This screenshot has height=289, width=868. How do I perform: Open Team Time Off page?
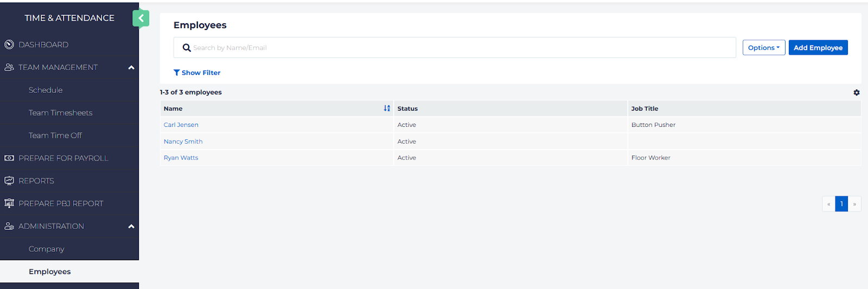tap(55, 136)
